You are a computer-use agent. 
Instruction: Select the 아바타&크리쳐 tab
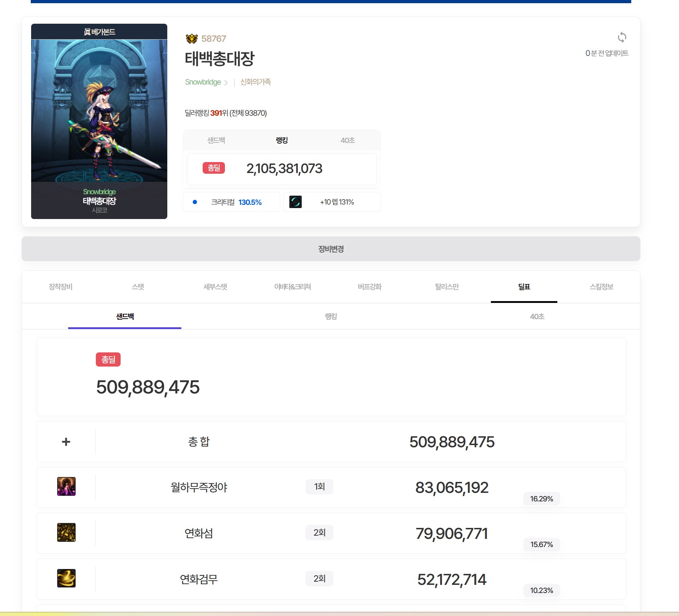pyautogui.click(x=292, y=287)
